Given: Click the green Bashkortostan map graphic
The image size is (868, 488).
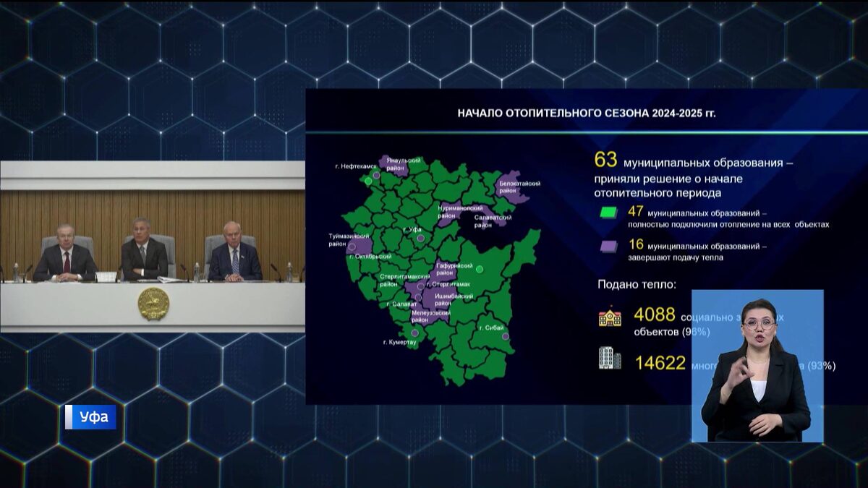Looking at the screenshot, I should click(441, 270).
